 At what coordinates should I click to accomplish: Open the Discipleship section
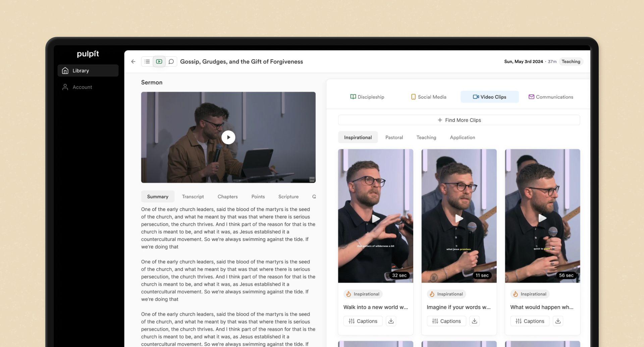pyautogui.click(x=367, y=97)
